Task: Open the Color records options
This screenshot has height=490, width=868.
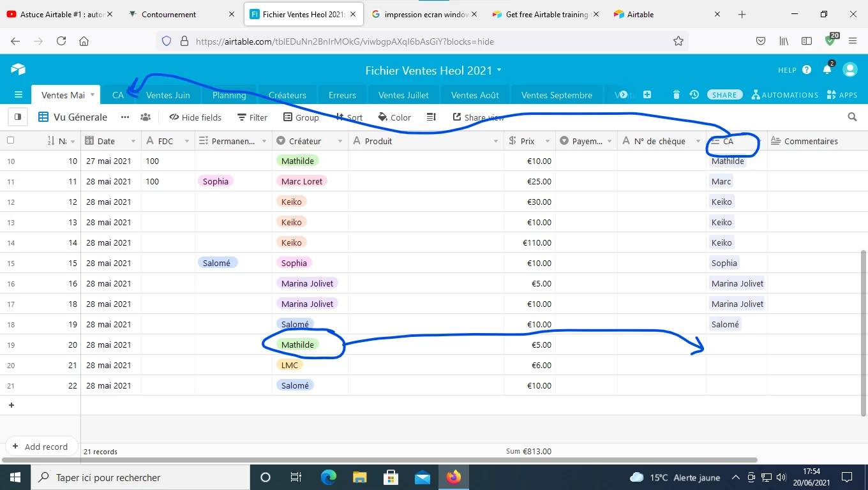Action: tap(394, 117)
